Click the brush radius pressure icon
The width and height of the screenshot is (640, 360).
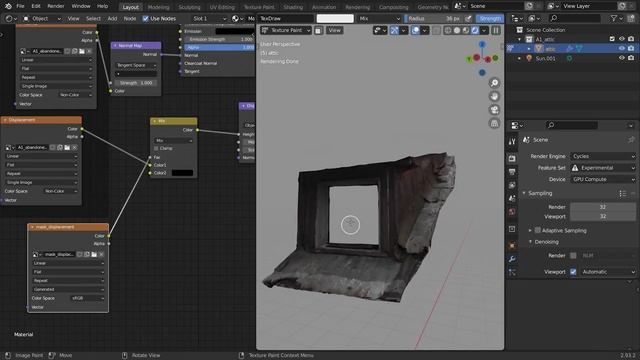point(468,18)
